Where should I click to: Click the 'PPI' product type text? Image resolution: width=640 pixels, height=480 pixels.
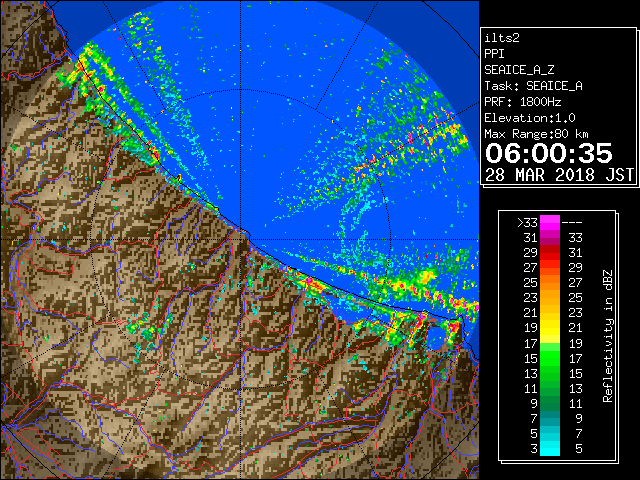(x=494, y=54)
